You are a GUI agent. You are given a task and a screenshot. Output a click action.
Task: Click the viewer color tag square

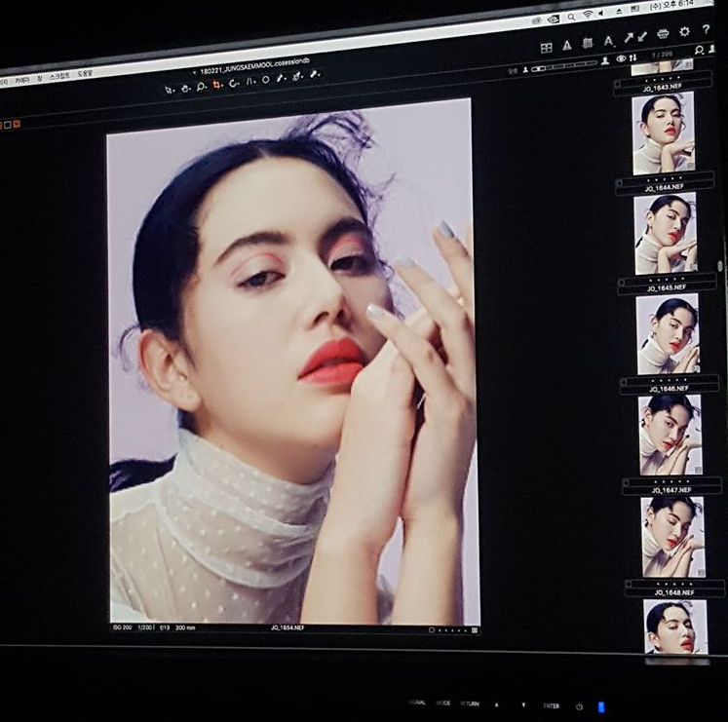click(432, 630)
